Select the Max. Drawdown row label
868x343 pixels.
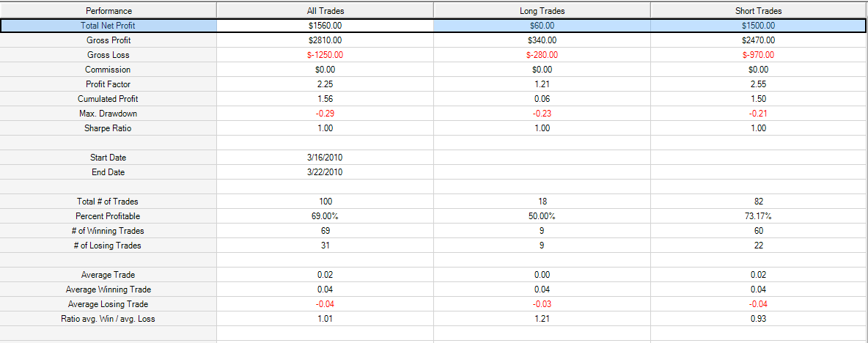point(108,114)
